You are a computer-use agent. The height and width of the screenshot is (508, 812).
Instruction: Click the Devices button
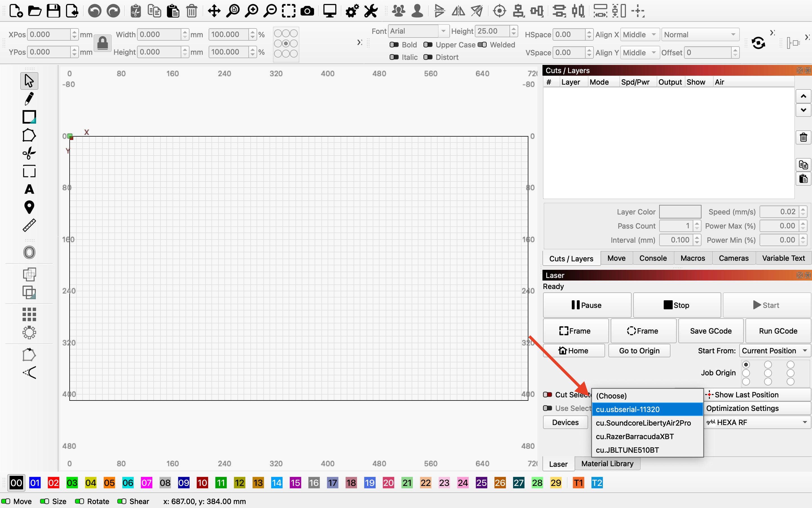[x=565, y=422]
